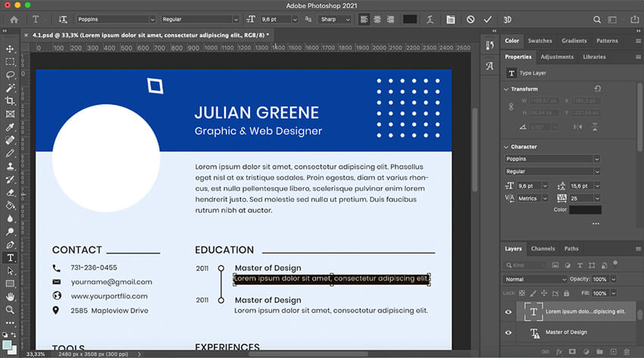Image resolution: width=644 pixels, height=358 pixels.
Task: Hide the Lorem ipsum text layer
Action: click(508, 311)
